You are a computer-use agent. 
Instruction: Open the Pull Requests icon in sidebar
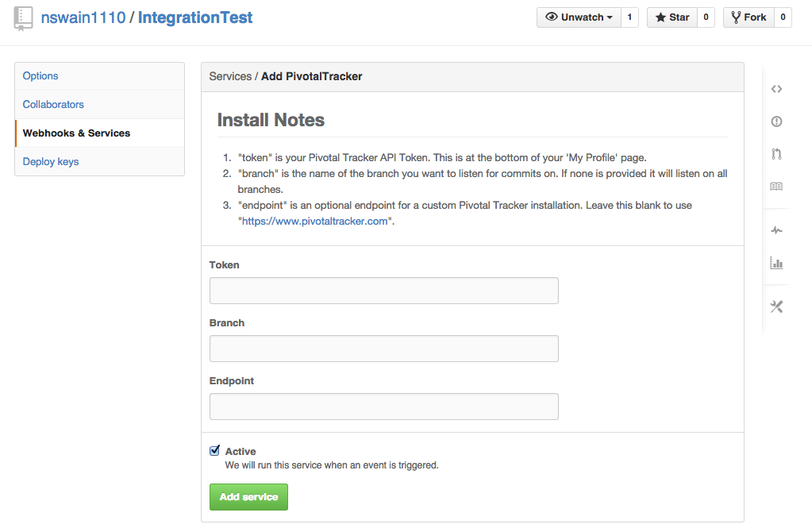coord(776,154)
